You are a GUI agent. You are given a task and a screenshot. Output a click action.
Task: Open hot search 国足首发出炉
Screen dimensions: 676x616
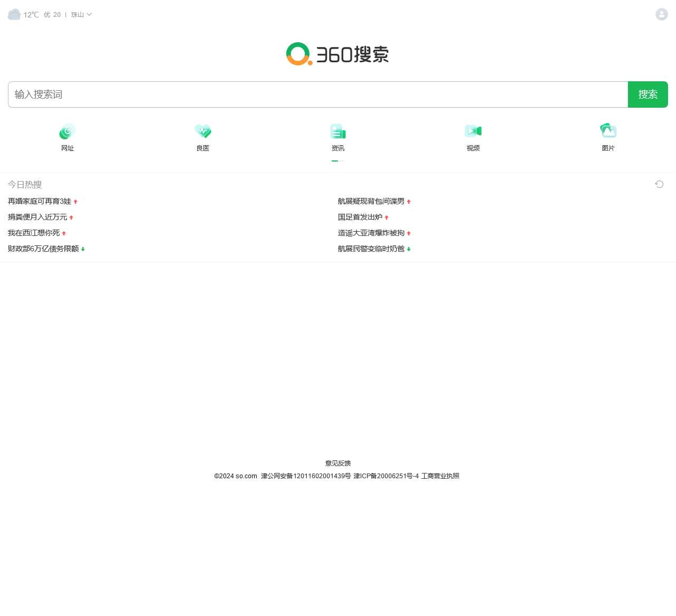coord(360,217)
